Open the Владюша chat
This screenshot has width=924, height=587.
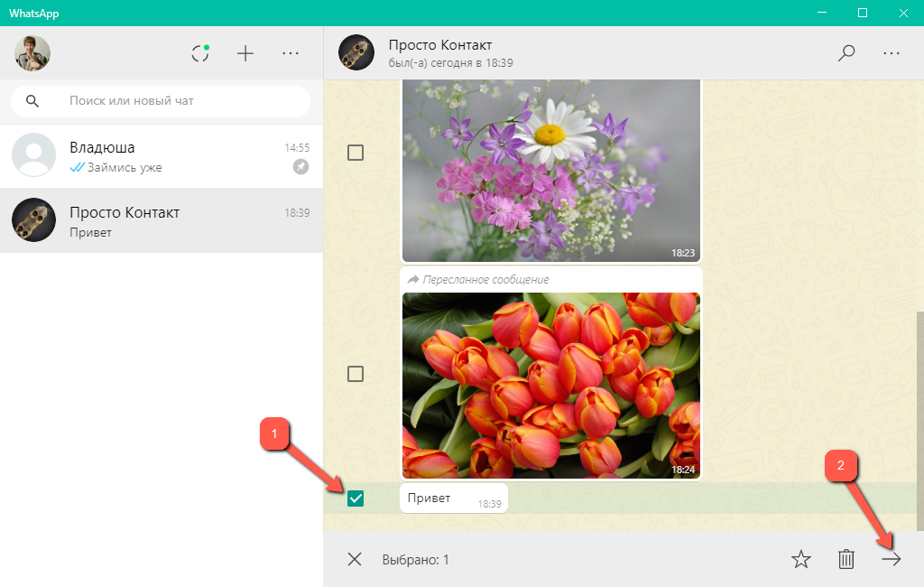(x=162, y=156)
